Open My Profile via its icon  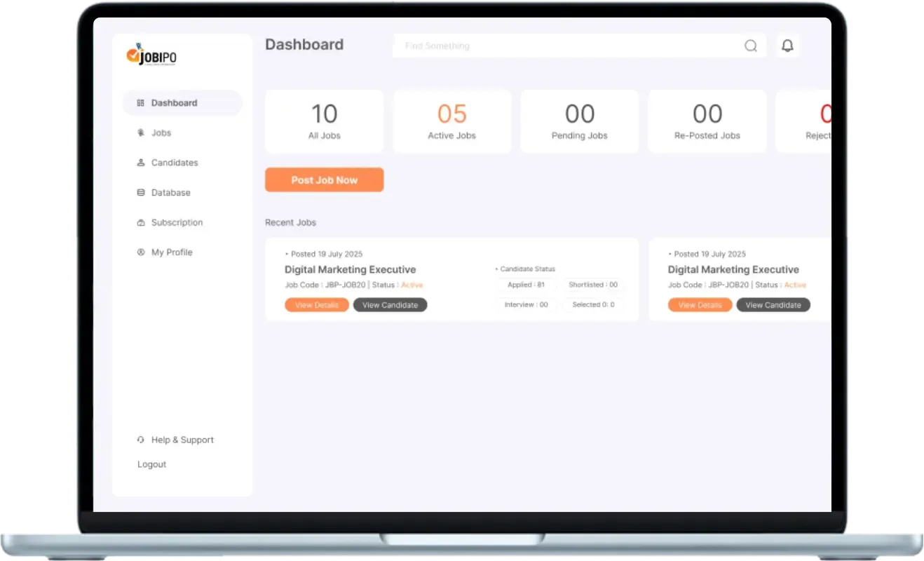140,252
